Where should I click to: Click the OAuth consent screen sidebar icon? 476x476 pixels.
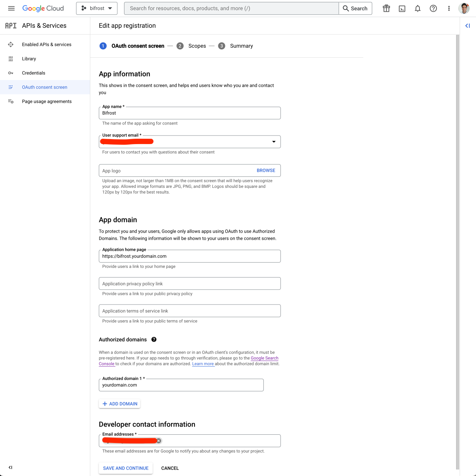(11, 87)
